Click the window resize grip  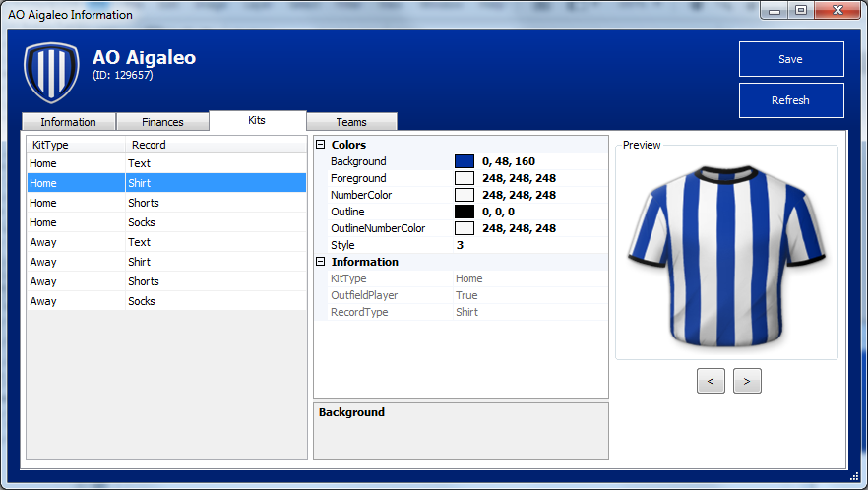(x=854, y=476)
